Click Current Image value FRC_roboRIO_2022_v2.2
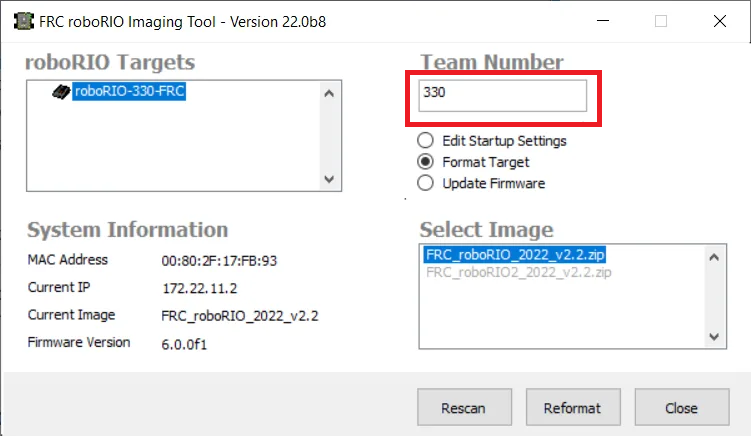 (240, 316)
